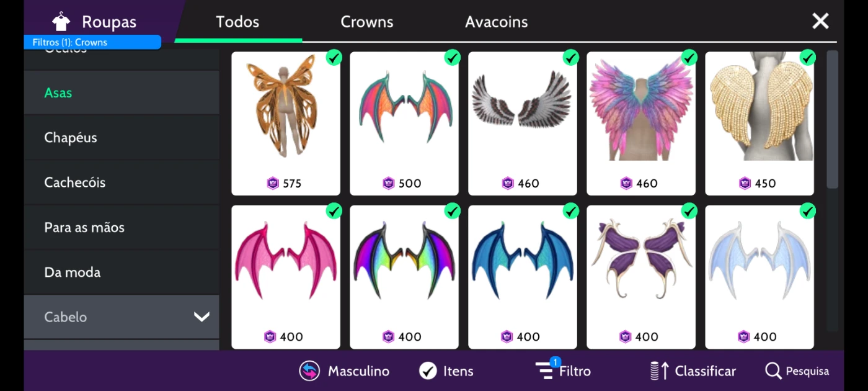The width and height of the screenshot is (868, 391).
Task: Toggle checkmark on golden beaded wings
Action: pyautogui.click(x=807, y=58)
